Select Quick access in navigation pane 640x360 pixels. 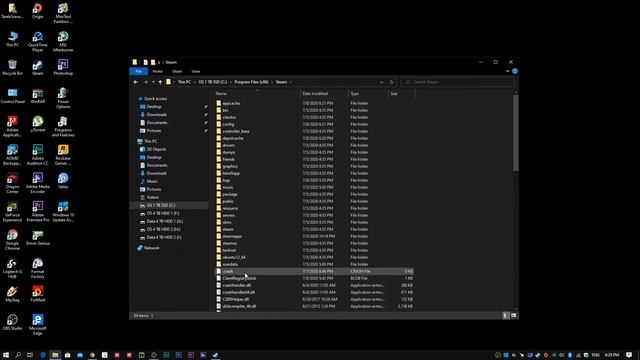pos(156,99)
